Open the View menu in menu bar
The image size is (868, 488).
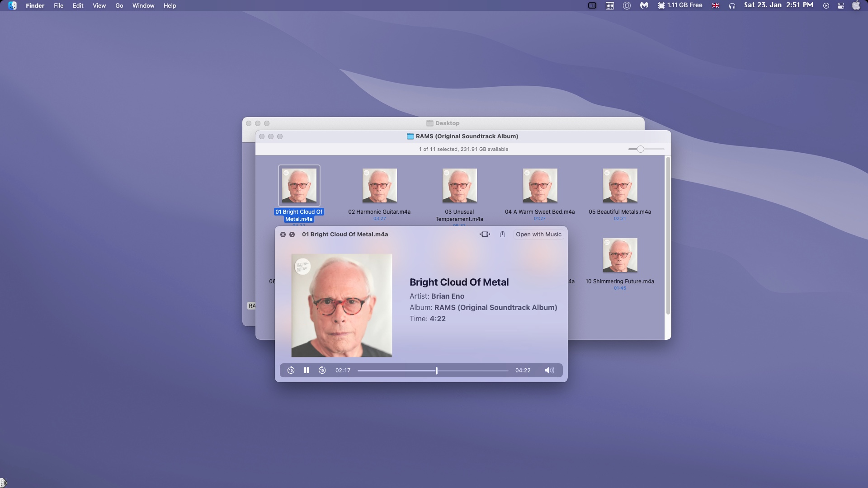point(99,5)
